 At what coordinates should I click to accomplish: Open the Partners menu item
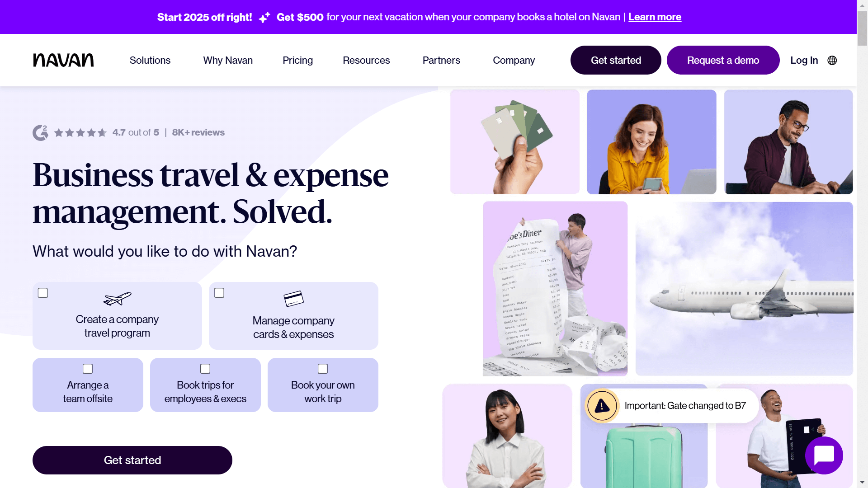click(x=441, y=60)
